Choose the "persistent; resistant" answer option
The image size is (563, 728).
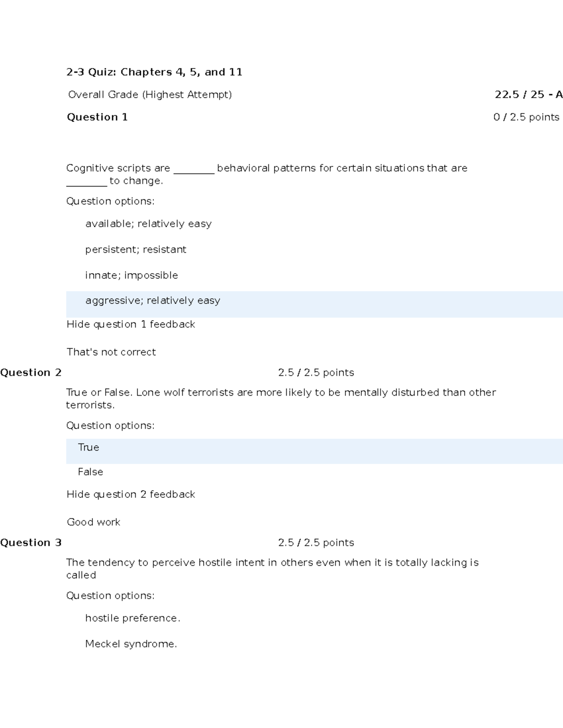tap(136, 250)
